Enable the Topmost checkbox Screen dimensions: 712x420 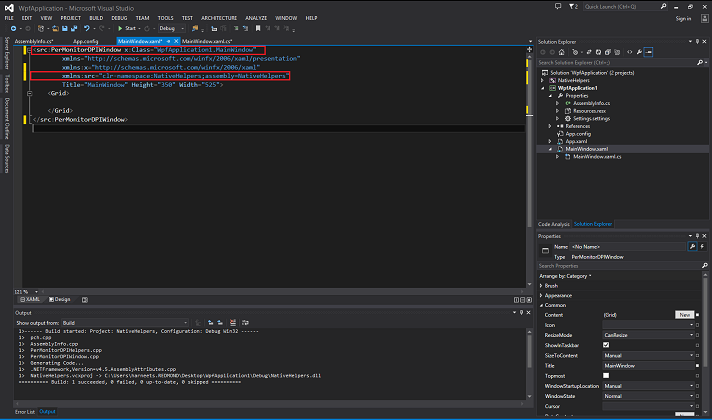(x=606, y=376)
